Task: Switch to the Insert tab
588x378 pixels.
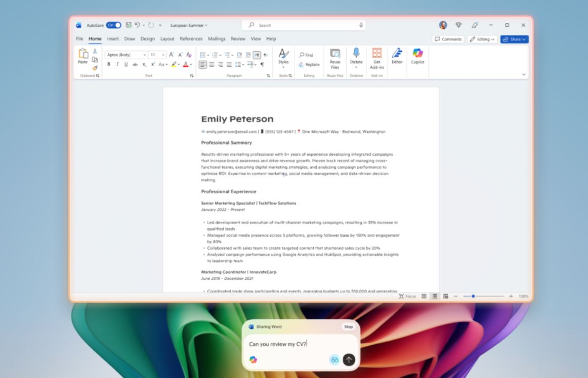Action: pos(113,38)
